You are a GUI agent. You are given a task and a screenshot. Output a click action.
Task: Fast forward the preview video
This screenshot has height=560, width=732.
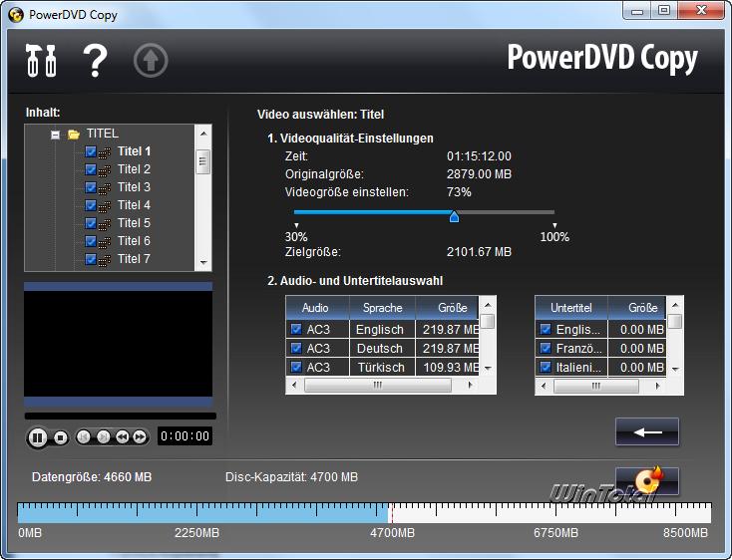click(x=140, y=436)
